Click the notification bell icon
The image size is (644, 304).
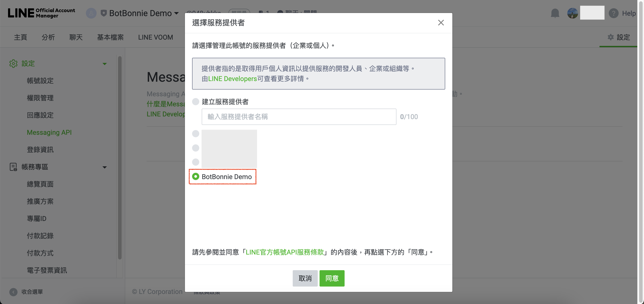(x=555, y=13)
